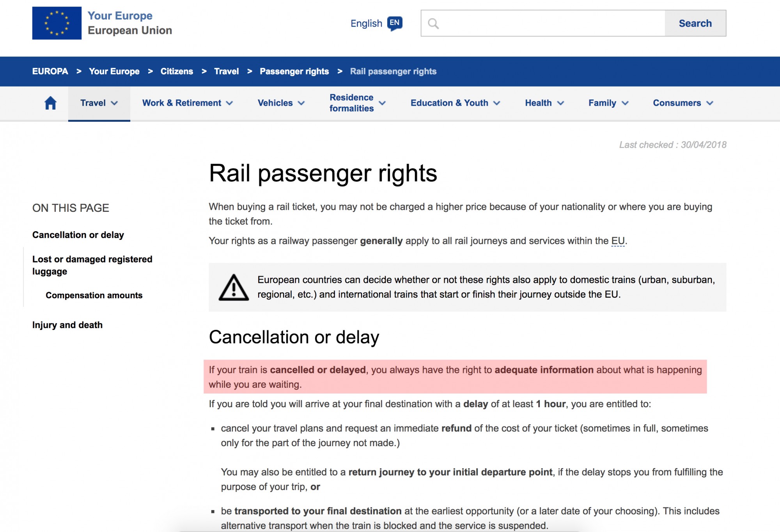Expand the Family menu
The width and height of the screenshot is (780, 532).
(x=608, y=103)
